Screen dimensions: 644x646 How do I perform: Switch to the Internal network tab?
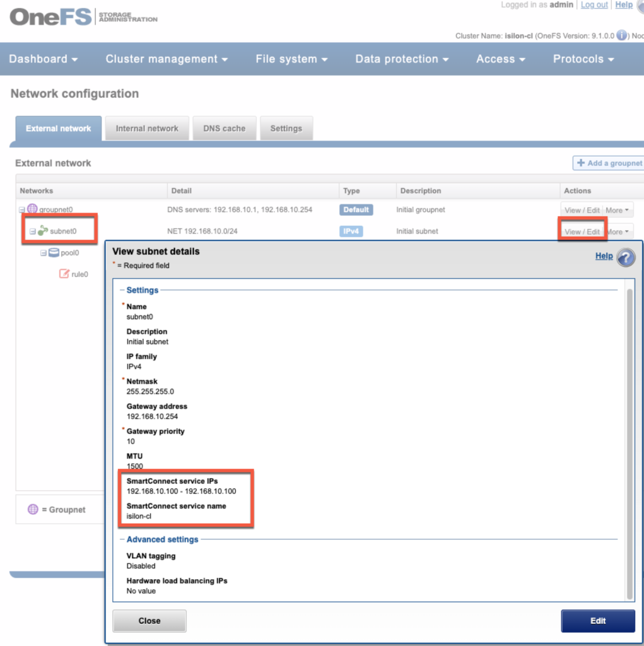point(147,128)
